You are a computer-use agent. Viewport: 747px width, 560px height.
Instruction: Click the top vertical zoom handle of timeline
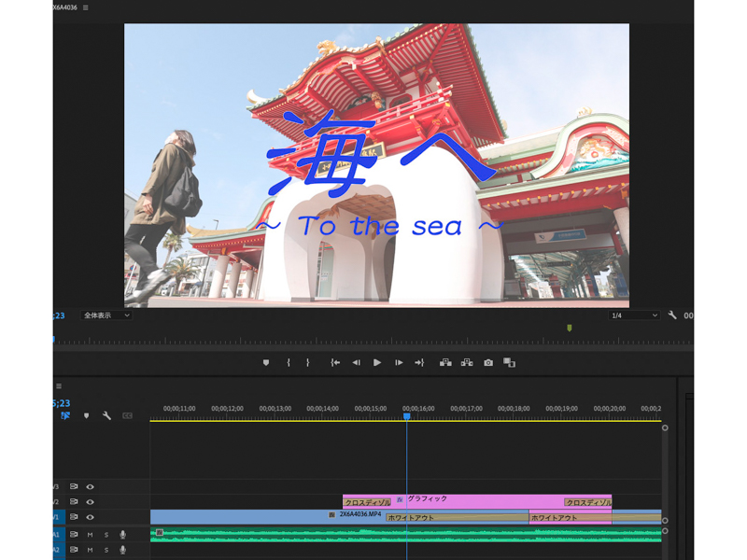665,427
